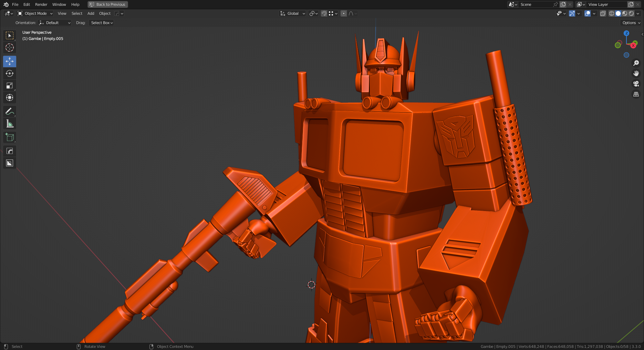The image size is (644, 350).
Task: Open the view layer browse icon dropdown
Action: coord(581,4)
